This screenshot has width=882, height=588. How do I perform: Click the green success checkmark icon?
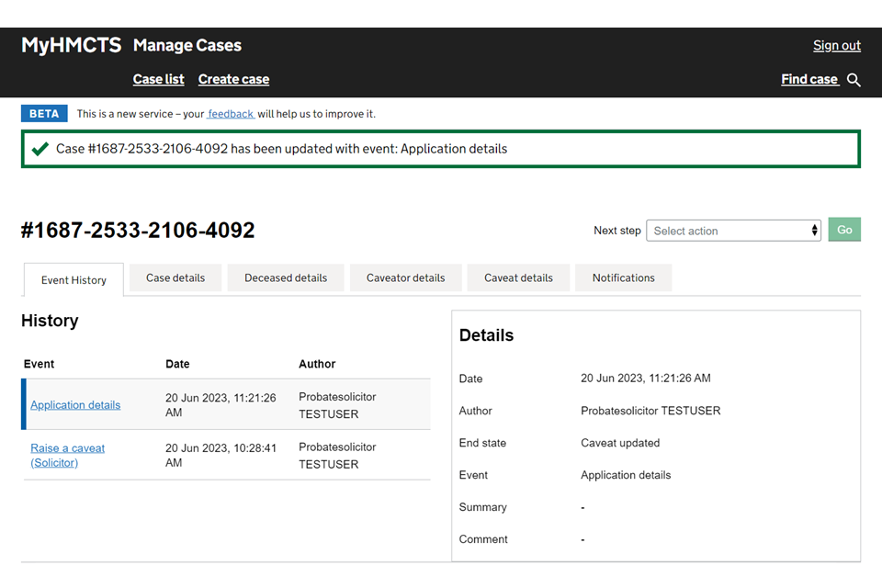(40, 149)
